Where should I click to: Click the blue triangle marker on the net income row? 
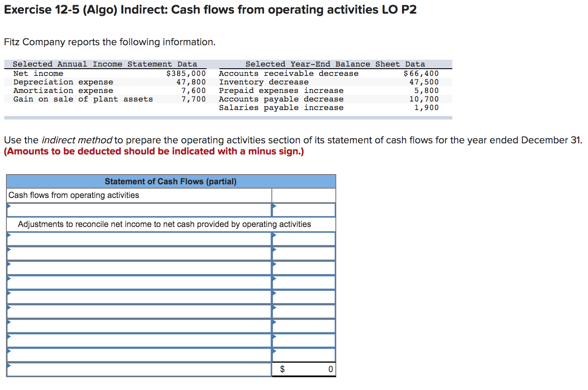(x=9, y=206)
